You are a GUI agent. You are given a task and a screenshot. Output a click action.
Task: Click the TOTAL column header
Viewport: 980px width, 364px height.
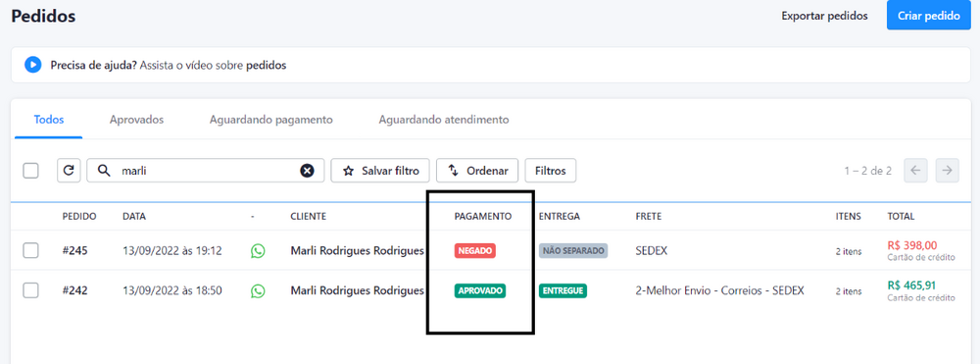(901, 217)
